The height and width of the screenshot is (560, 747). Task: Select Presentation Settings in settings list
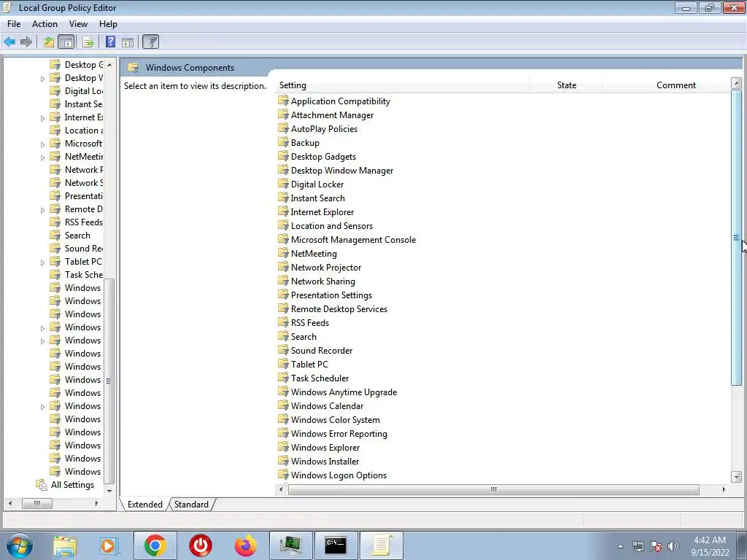click(x=331, y=295)
